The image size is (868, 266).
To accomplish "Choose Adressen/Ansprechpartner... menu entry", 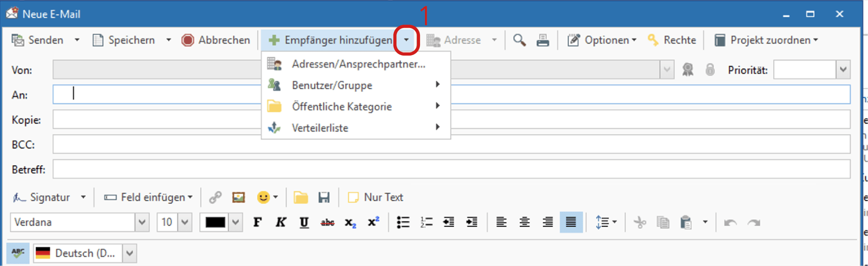I will coord(356,64).
